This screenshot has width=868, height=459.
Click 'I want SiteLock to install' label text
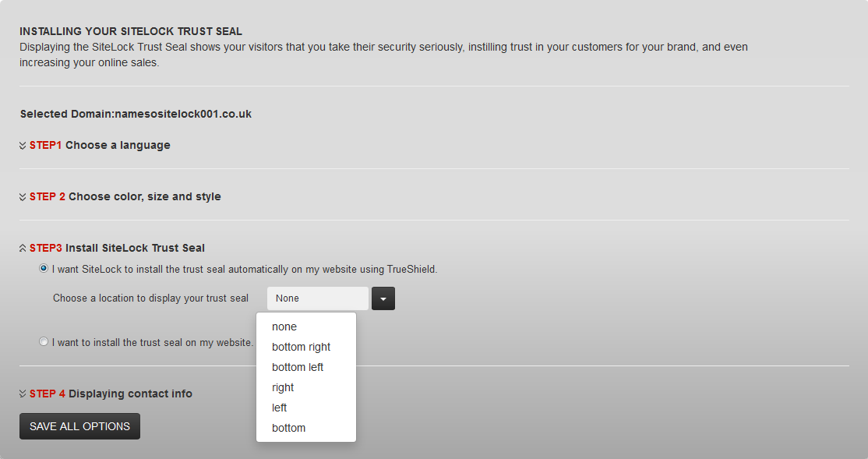(245, 270)
